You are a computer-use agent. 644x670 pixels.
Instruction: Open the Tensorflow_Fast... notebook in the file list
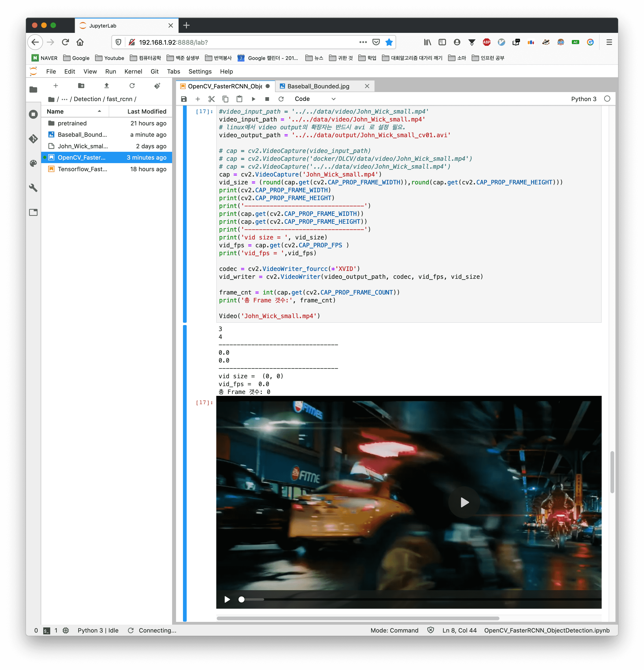click(82, 169)
